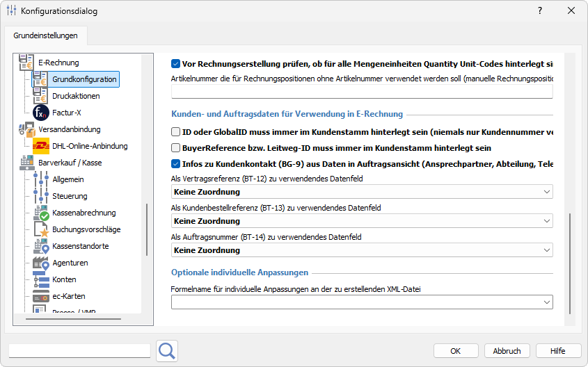588x367 pixels.
Task: Select E-Rechnung tree node
Action: pyautogui.click(x=58, y=63)
